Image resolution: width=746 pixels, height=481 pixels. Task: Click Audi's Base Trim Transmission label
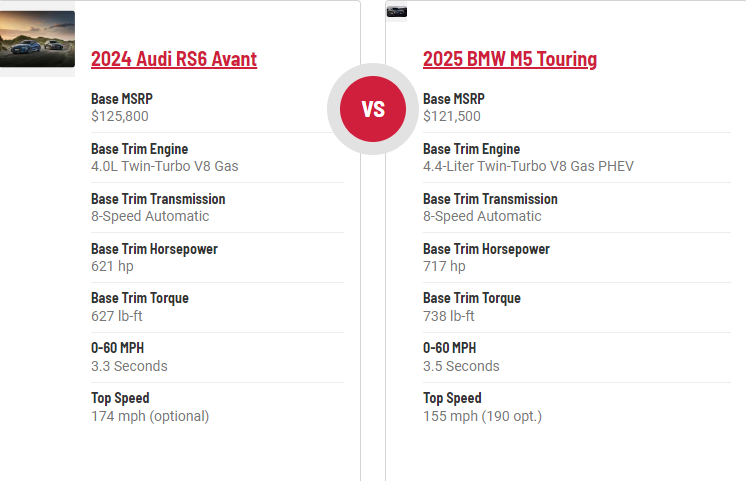coord(158,199)
